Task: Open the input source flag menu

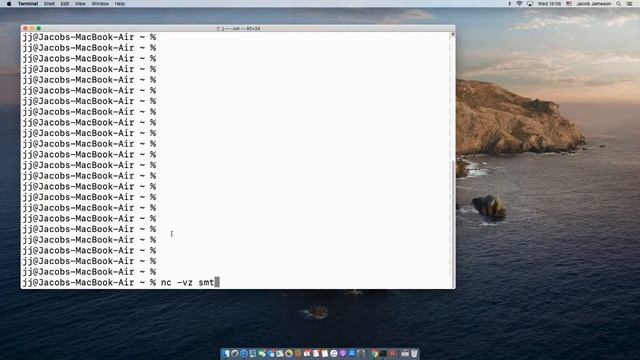Action: tap(569, 4)
